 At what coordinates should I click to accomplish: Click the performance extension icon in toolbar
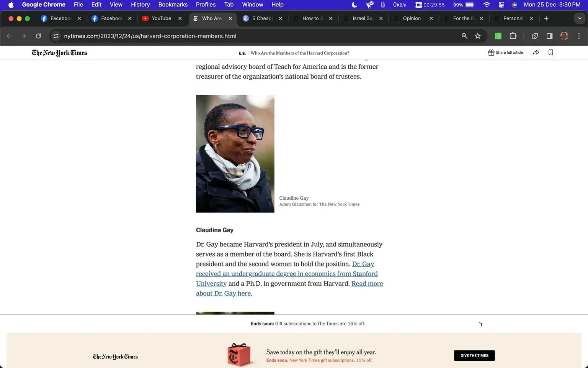535,36
